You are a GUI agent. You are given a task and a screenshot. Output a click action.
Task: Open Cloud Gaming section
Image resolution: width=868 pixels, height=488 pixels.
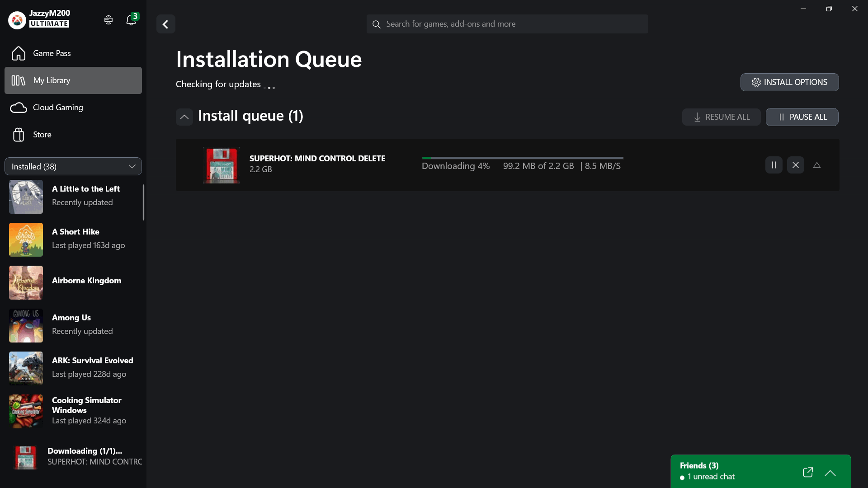[57, 108]
